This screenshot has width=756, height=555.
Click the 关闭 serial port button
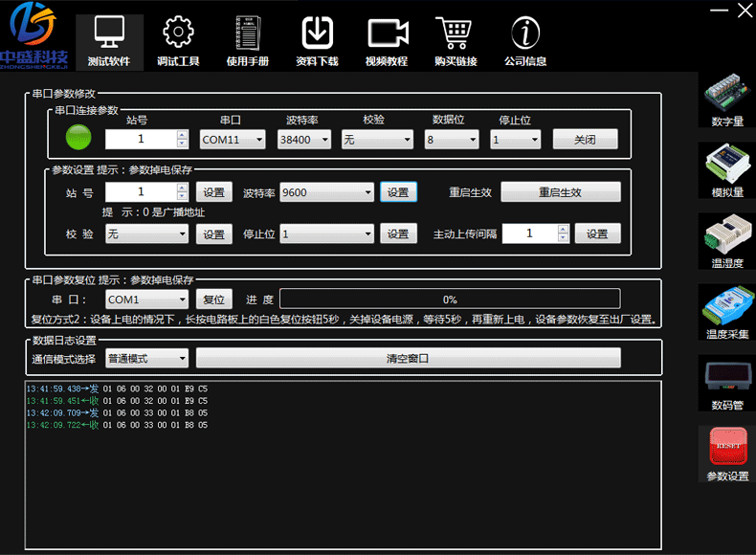[x=585, y=140]
